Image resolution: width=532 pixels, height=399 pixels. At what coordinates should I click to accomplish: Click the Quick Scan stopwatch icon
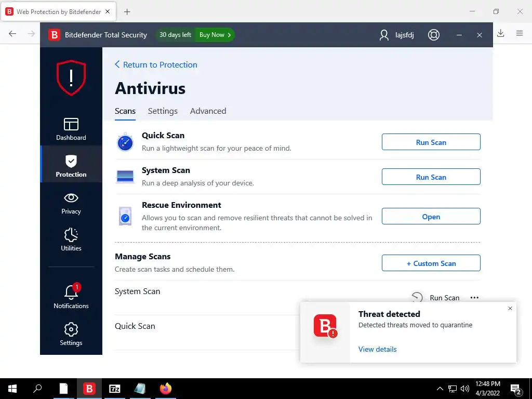tap(125, 142)
